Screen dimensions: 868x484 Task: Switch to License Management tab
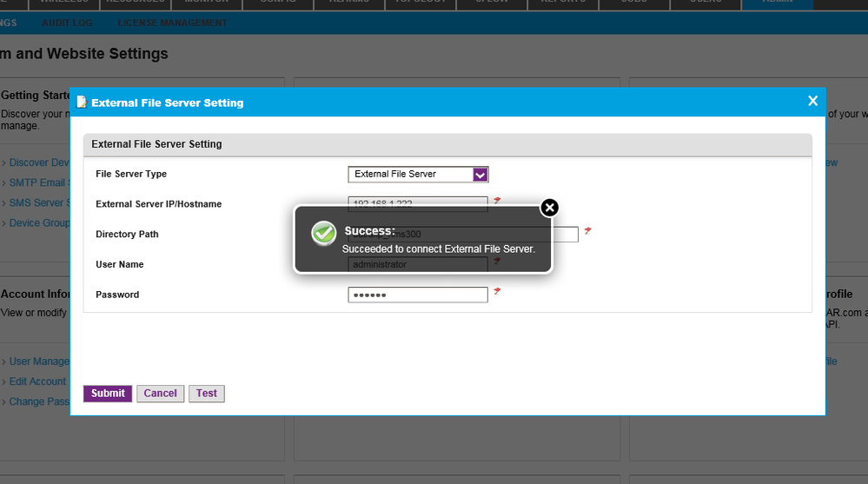(172, 23)
